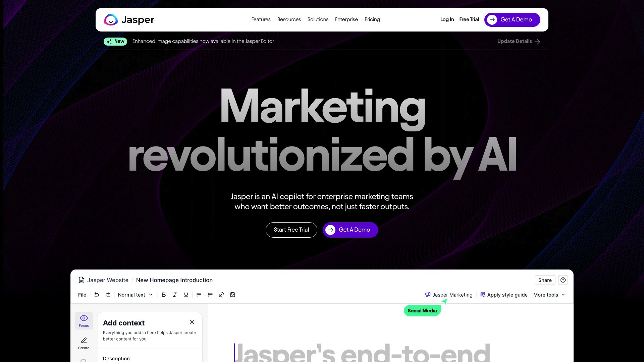Open the Normal text style dropdown
This screenshot has width=644, height=362.
(135, 295)
